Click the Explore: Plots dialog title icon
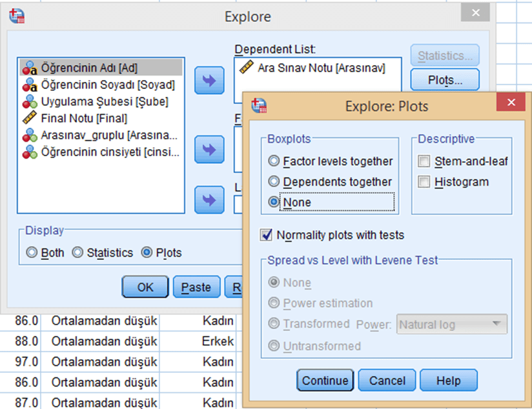This screenshot has height=409, width=532. [260, 106]
